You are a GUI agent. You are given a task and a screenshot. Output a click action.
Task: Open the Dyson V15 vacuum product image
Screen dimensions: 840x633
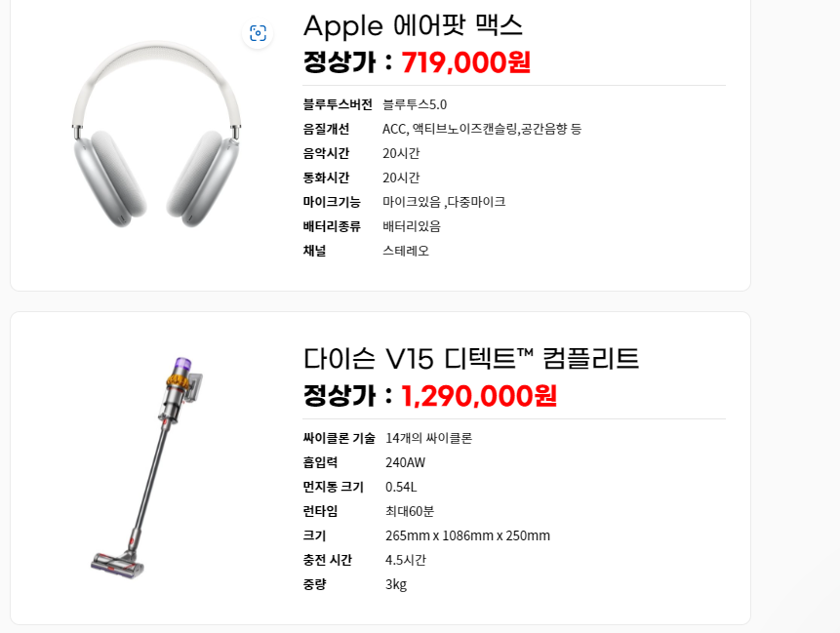(x=147, y=468)
